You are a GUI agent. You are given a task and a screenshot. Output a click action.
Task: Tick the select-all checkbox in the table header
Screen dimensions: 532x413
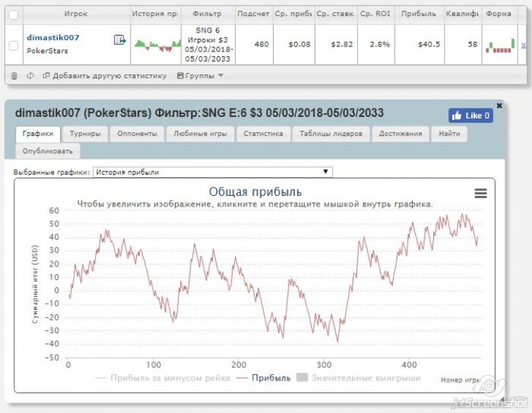tap(14, 15)
